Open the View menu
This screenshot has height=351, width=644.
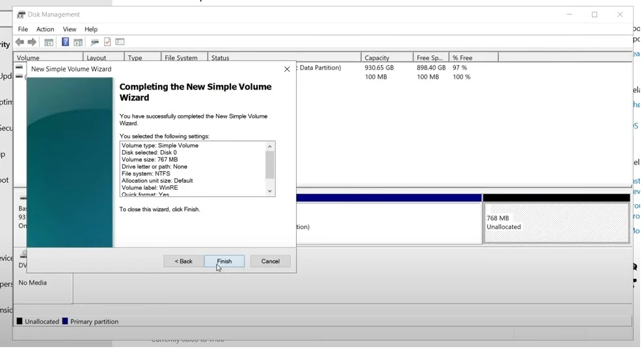[x=70, y=29]
